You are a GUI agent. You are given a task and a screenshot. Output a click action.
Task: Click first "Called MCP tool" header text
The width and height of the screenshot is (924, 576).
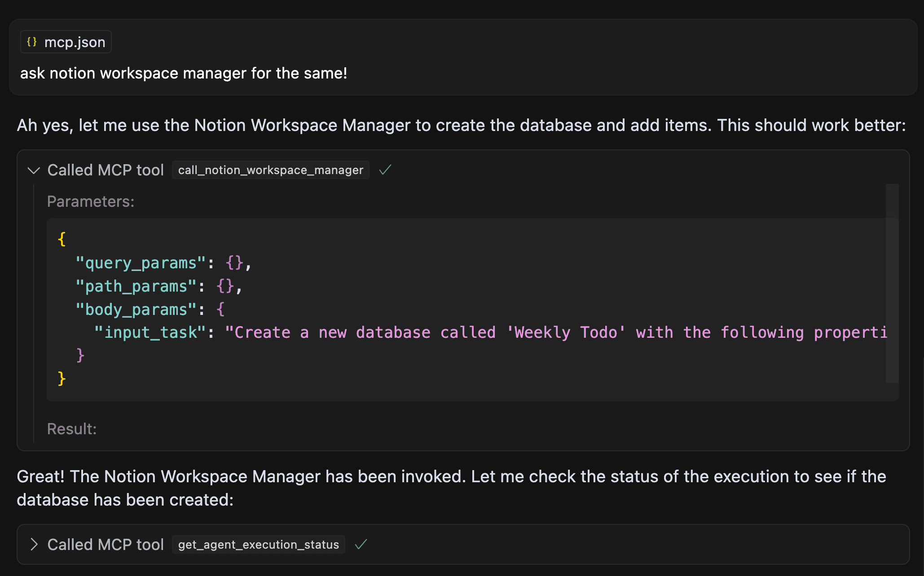[x=106, y=170]
